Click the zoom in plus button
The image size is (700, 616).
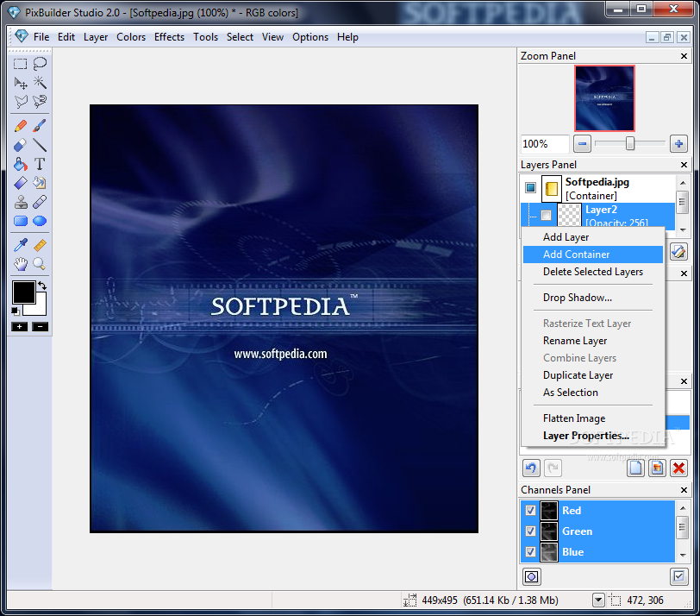point(678,144)
